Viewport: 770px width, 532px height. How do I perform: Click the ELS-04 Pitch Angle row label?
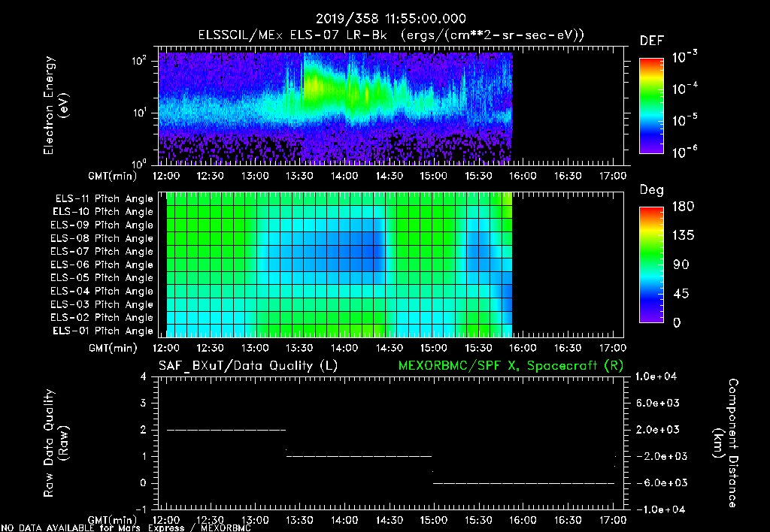click(102, 291)
